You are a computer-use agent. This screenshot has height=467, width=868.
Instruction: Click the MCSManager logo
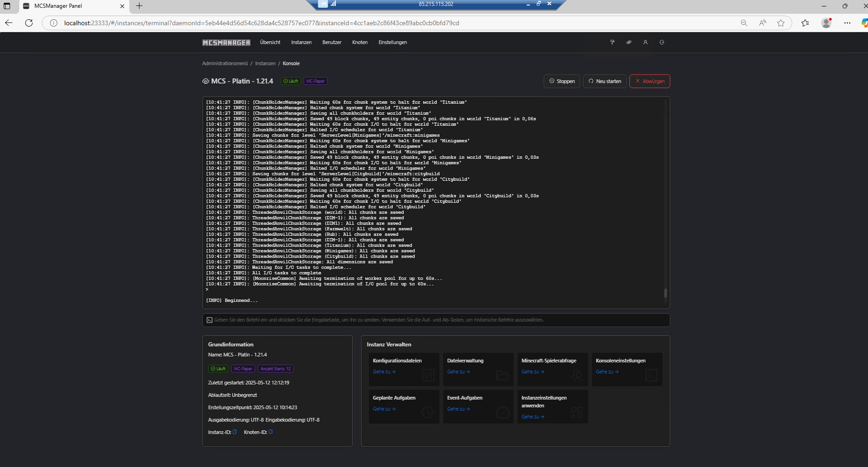pyautogui.click(x=226, y=43)
